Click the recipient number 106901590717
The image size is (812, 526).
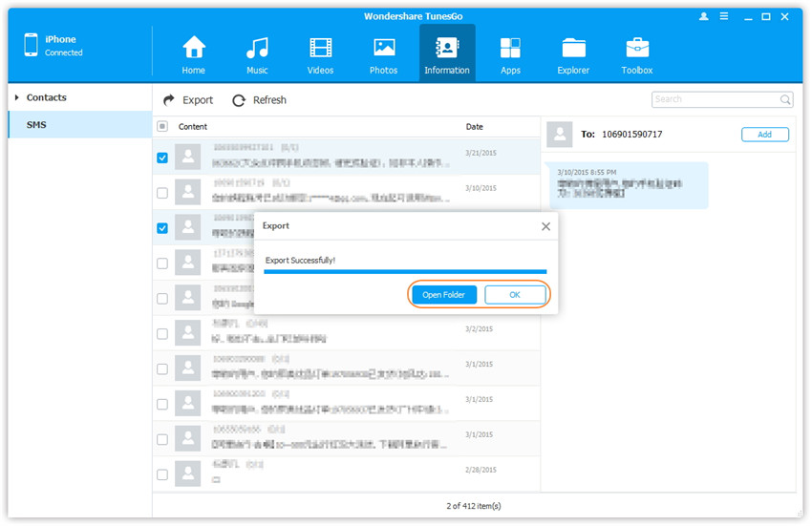coord(631,134)
